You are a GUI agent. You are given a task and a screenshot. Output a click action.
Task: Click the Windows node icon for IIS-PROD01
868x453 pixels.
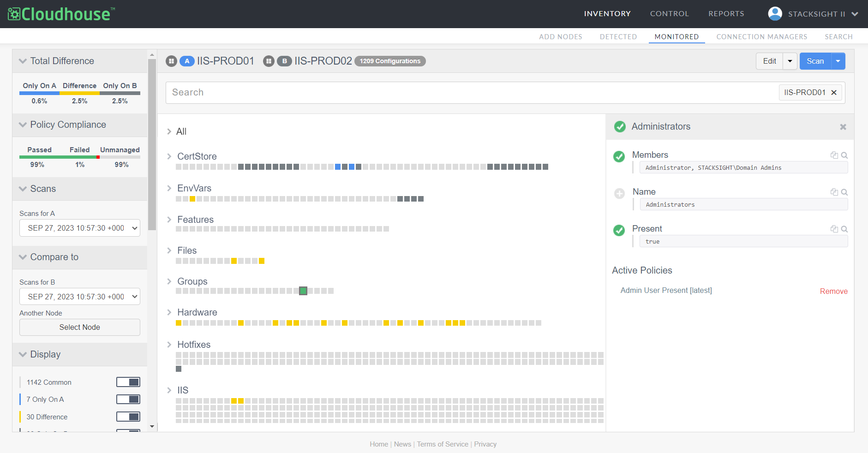point(172,61)
